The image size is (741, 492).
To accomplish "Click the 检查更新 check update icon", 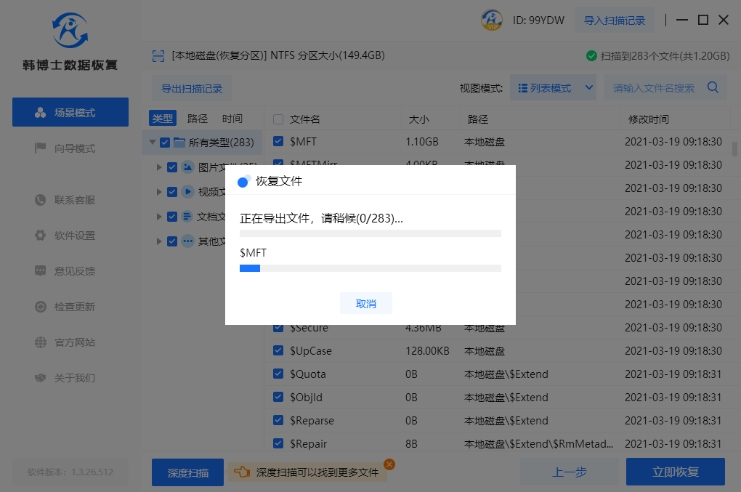I will pos(41,307).
